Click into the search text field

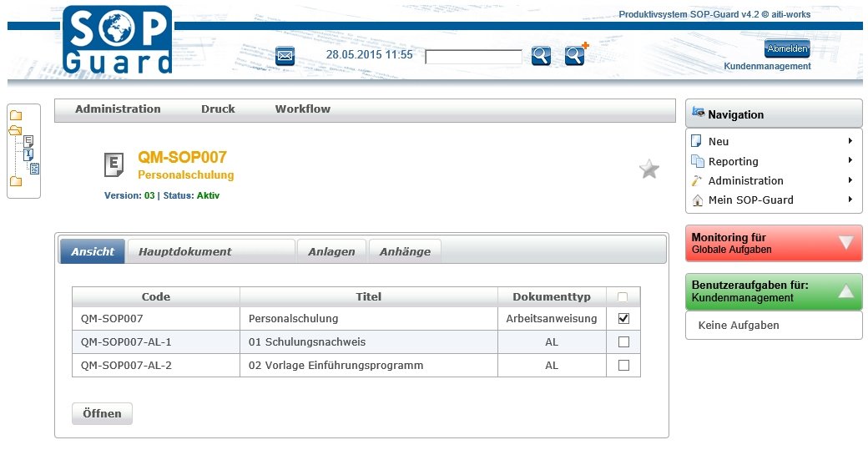click(x=474, y=57)
